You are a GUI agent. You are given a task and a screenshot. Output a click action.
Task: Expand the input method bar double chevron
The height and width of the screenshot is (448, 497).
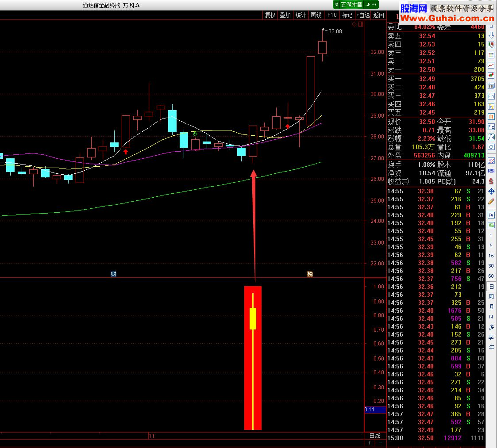click(337, 4)
